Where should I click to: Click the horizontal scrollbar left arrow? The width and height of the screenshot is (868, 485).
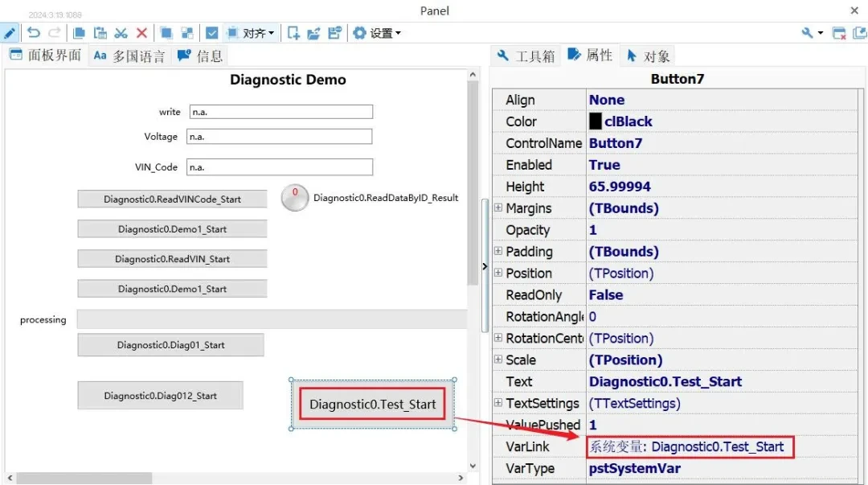(x=10, y=478)
